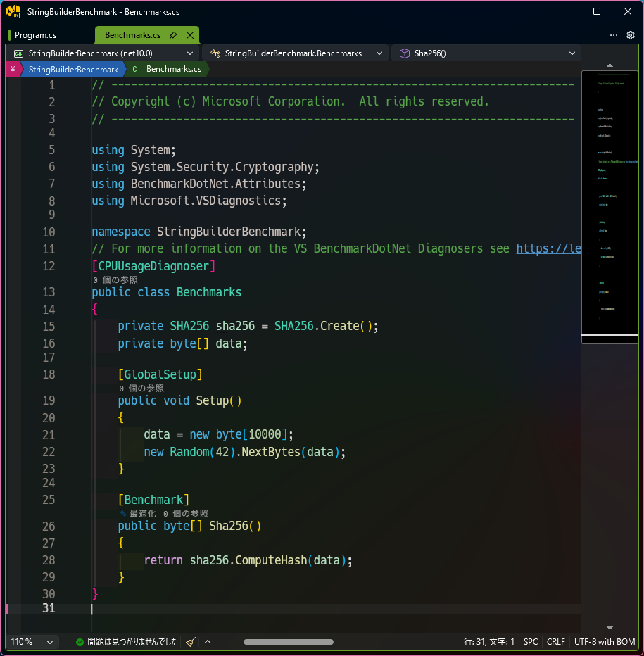
Task: Switch to the Program.cs tab
Action: pos(36,35)
